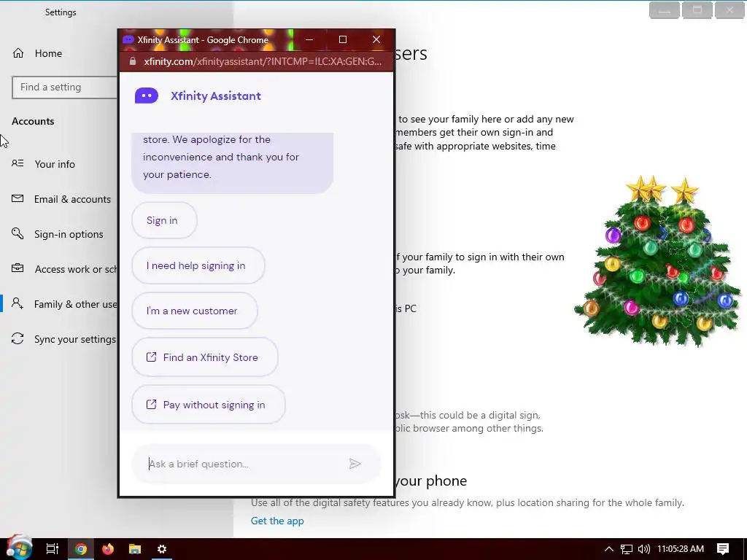Click the Email & accounts envelope icon
Image resolution: width=747 pixels, height=560 pixels.
pos(18,198)
